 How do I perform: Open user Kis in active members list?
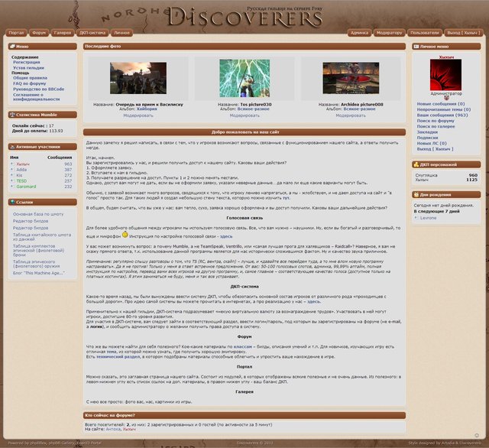[x=19, y=175]
